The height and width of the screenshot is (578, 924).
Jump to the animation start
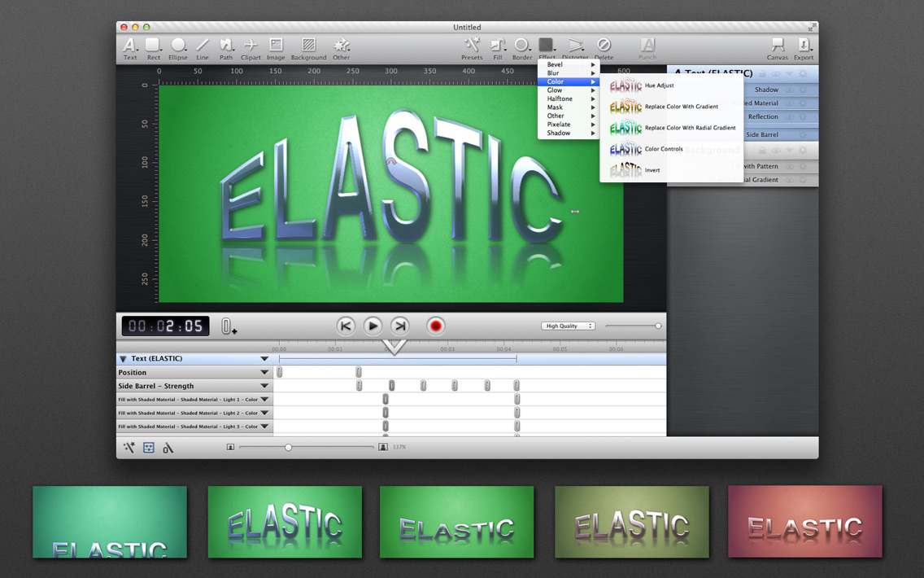(x=346, y=326)
